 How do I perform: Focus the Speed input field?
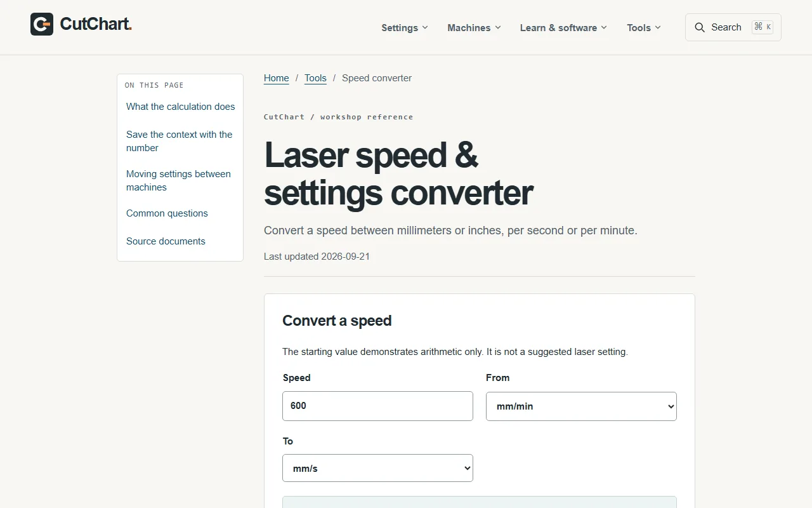point(377,406)
